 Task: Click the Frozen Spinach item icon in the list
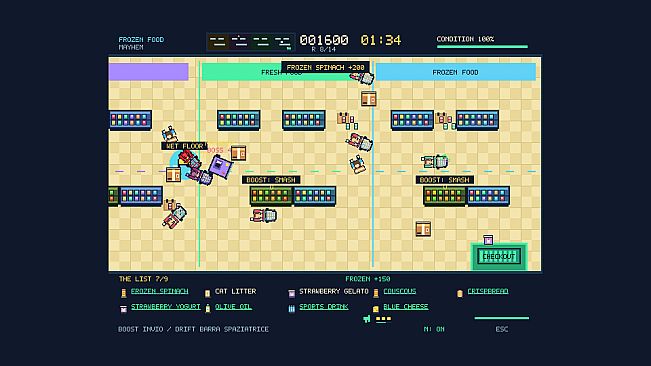(x=123, y=293)
